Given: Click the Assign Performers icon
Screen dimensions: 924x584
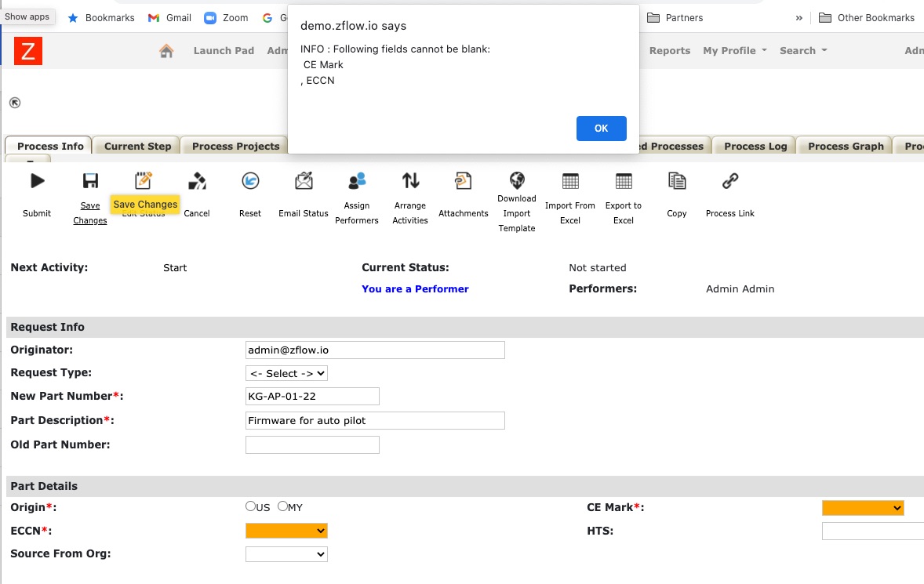Looking at the screenshot, I should tap(357, 188).
